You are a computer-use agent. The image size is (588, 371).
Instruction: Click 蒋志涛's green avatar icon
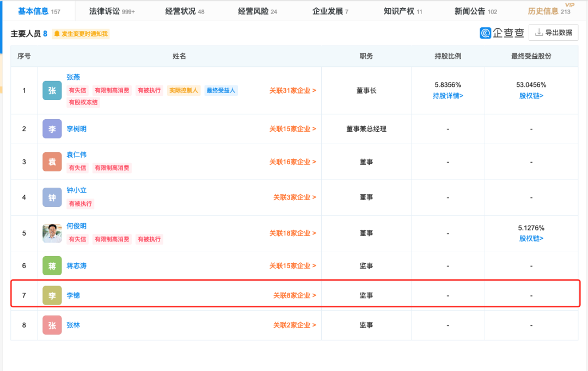52,265
